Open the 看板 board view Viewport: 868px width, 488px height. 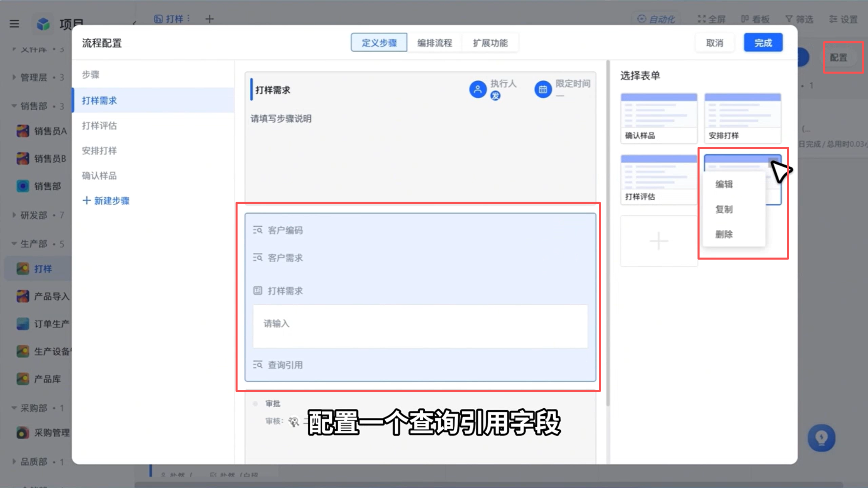755,19
